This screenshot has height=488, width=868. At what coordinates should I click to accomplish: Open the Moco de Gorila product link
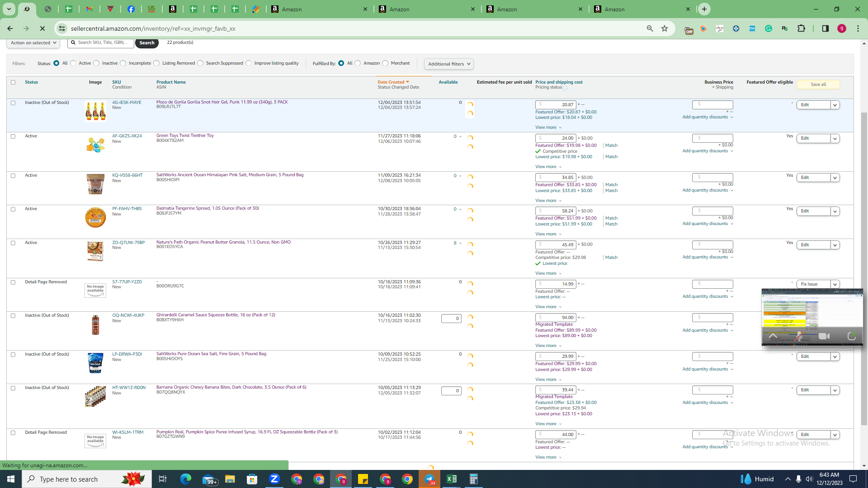222,102
